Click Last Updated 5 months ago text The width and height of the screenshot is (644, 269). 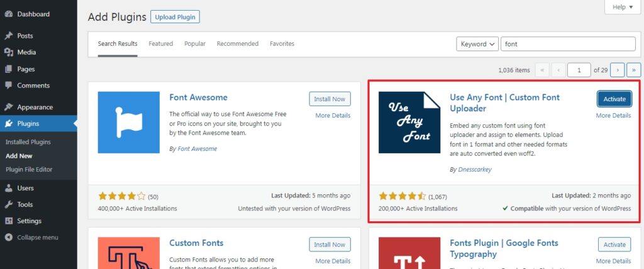click(311, 196)
